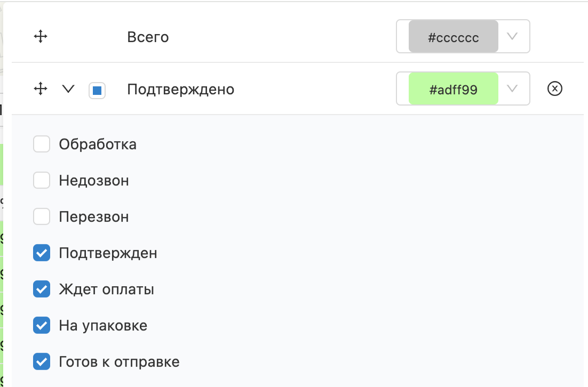Open the #adff99 color dropdown arrow
Viewport: 588px width, 387px height.
[x=512, y=88]
